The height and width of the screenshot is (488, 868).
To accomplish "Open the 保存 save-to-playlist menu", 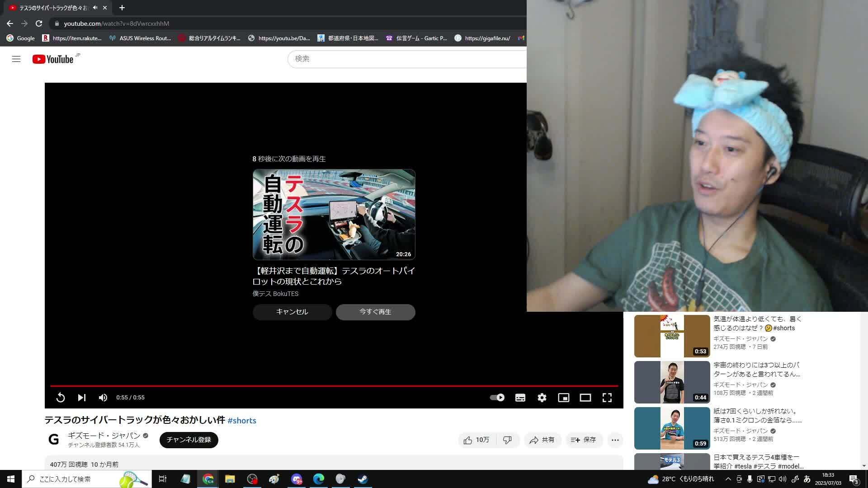I will [x=584, y=440].
